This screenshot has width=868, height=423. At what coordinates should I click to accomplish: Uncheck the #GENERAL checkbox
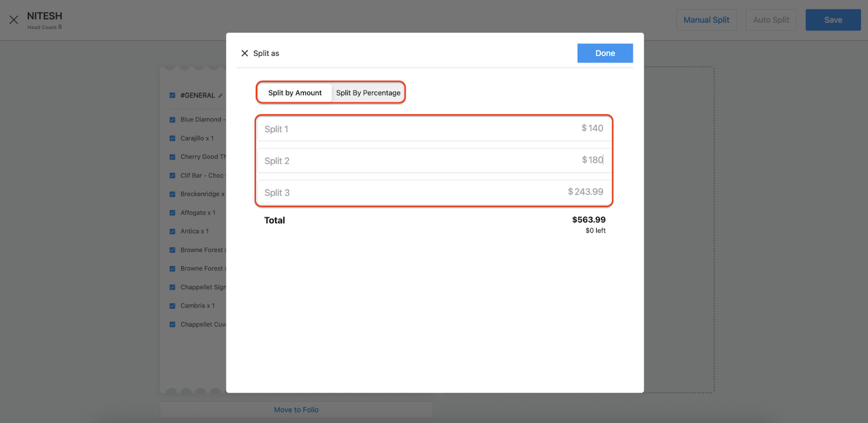(173, 95)
